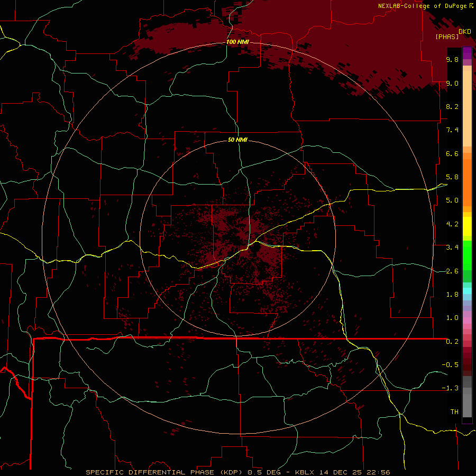Click the -1.3 scale value
The image size is (476, 476).
pyautogui.click(x=450, y=388)
